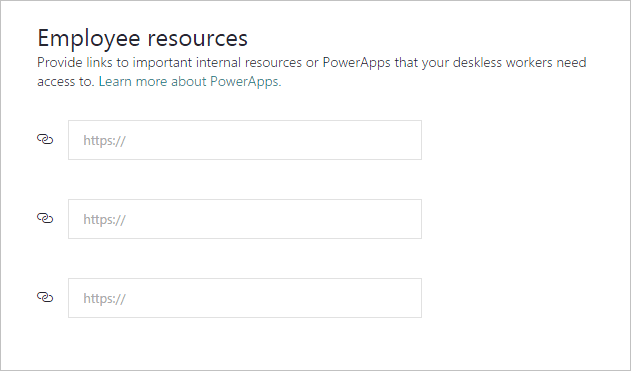
Task: Click the chain link icon beside first URL field
Action: tap(45, 139)
